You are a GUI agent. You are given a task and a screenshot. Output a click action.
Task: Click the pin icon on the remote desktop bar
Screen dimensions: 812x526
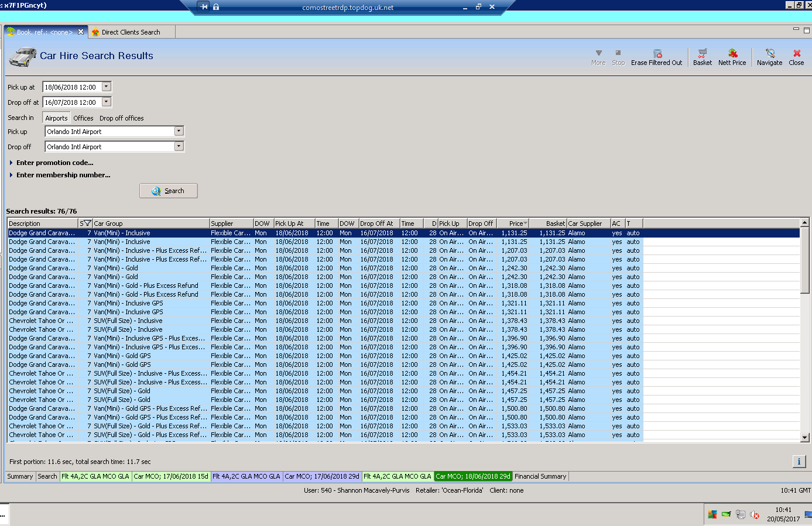coord(204,7)
